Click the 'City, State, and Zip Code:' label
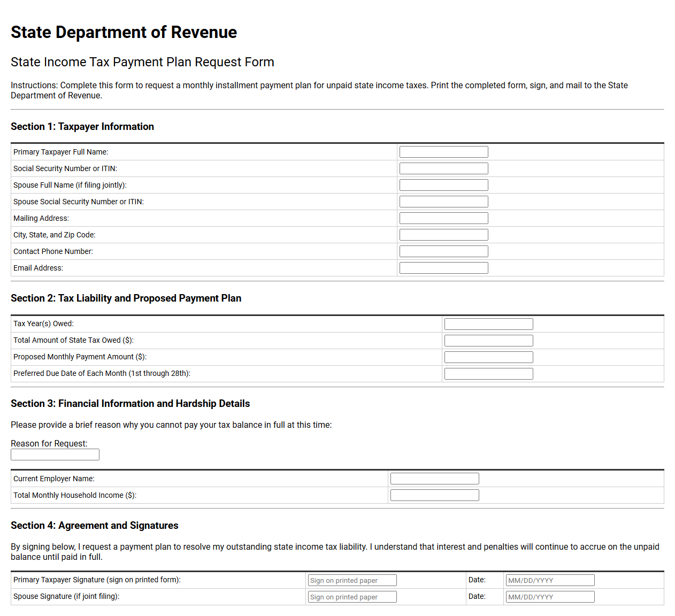The width and height of the screenshot is (675, 616). point(55,235)
